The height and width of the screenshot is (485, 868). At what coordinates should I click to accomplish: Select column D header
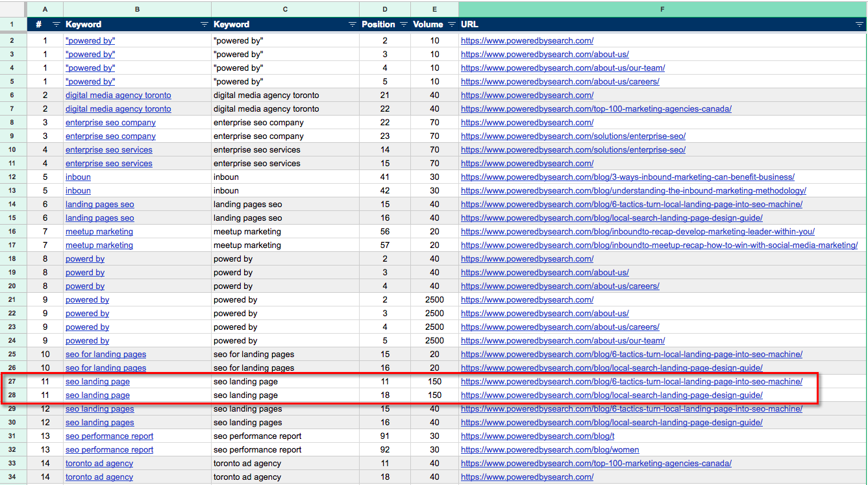tap(385, 9)
